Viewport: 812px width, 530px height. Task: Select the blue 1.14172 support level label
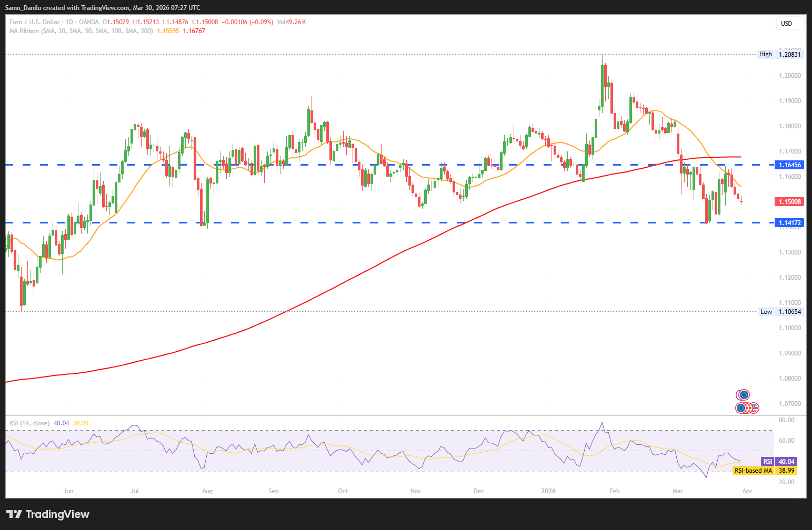789,223
